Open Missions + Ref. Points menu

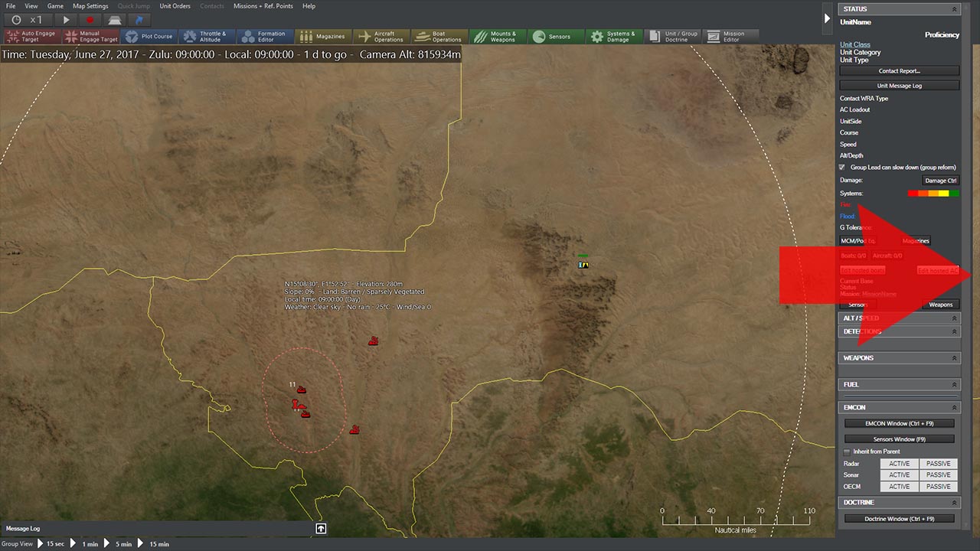(263, 6)
